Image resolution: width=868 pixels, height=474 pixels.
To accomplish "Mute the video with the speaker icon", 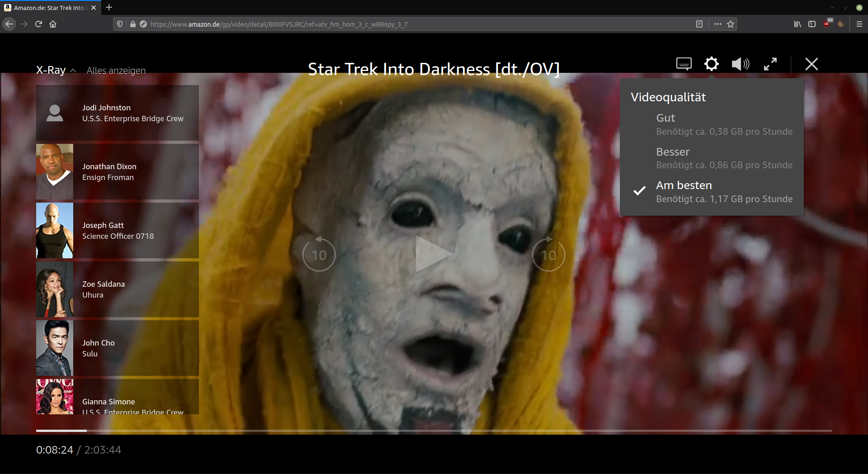I will point(740,64).
